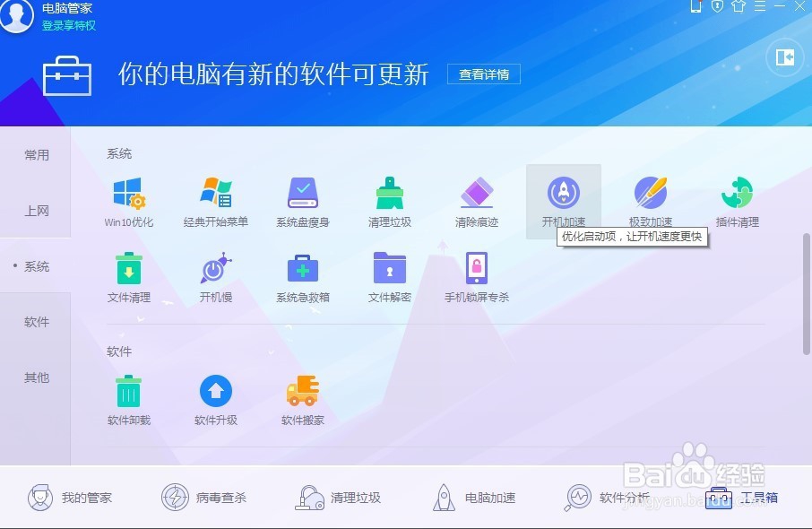Open 系统盘瘦身 to slim system disk
The height and width of the screenshot is (529, 812).
(x=301, y=199)
